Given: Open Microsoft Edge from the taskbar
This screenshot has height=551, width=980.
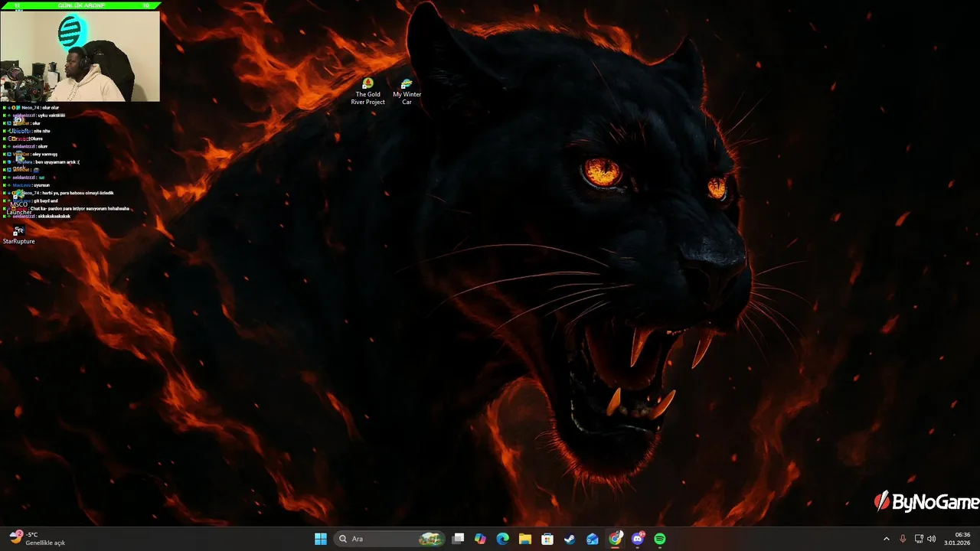Looking at the screenshot, I should (502, 539).
